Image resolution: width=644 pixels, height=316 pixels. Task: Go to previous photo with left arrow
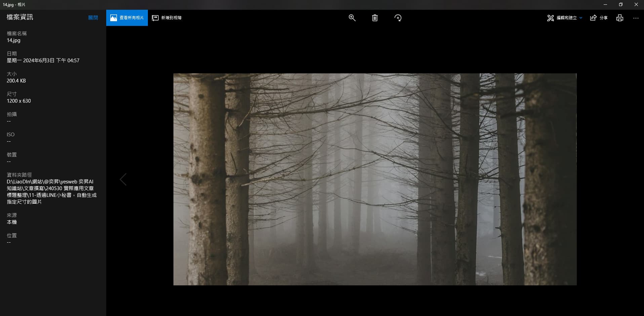click(123, 179)
